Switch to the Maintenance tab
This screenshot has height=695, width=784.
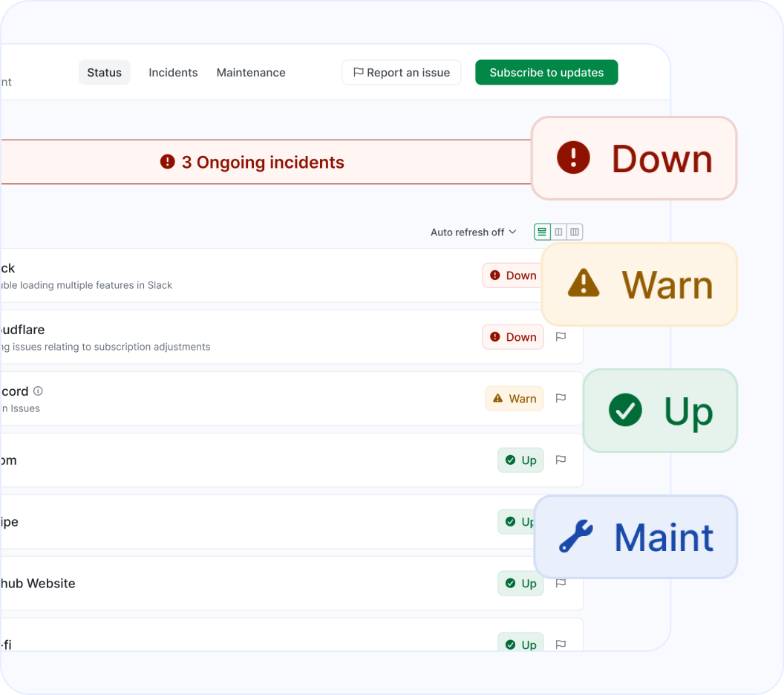(x=251, y=73)
